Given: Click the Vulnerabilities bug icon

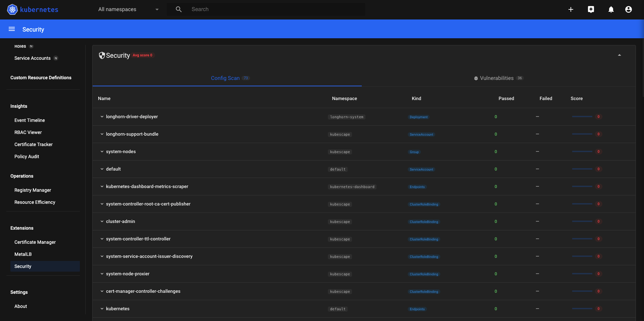Looking at the screenshot, I should pyautogui.click(x=476, y=78).
